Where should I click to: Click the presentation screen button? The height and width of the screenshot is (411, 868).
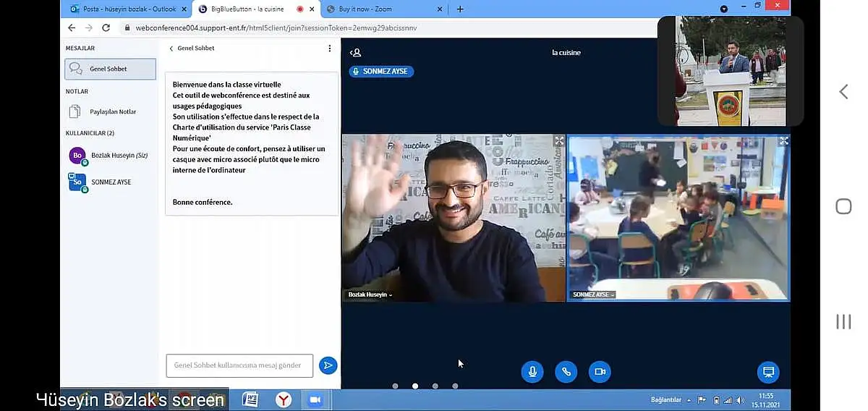[x=768, y=372]
